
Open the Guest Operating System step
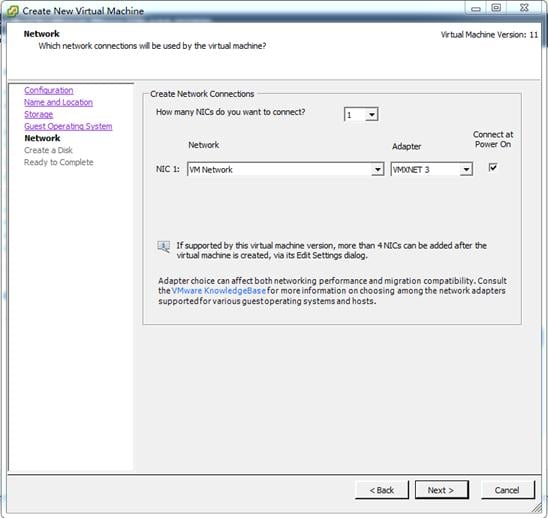point(68,126)
